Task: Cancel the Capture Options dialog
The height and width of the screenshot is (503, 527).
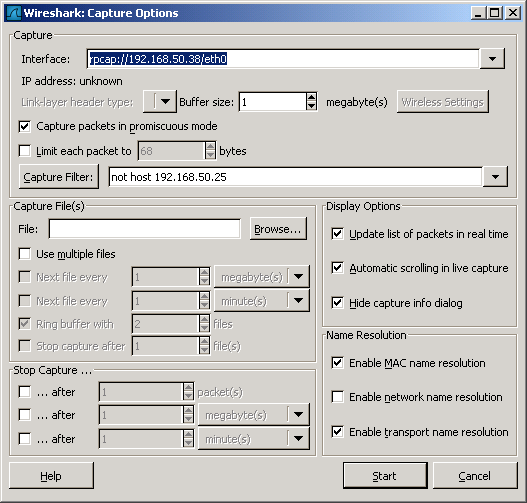Action: [x=475, y=475]
